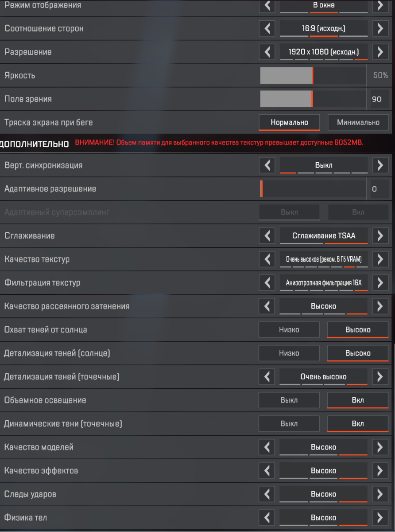This screenshot has height=532, width=395.
Task: Disable Объемное освещение with Выкл
Action: point(289,400)
